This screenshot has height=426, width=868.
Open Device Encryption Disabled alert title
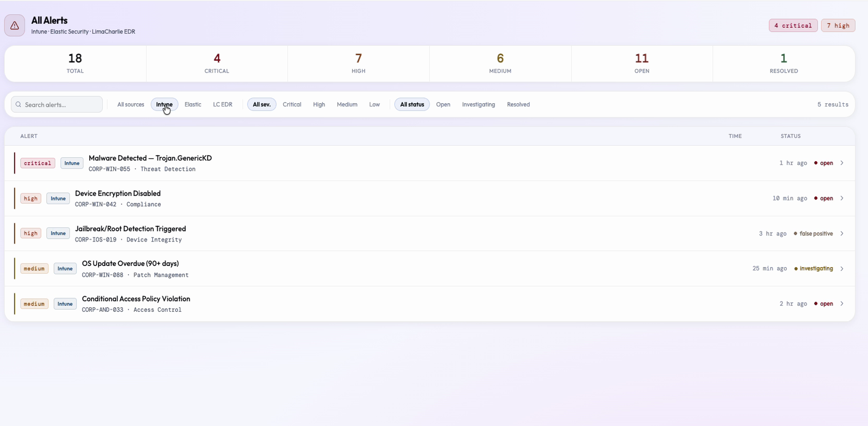coord(118,193)
